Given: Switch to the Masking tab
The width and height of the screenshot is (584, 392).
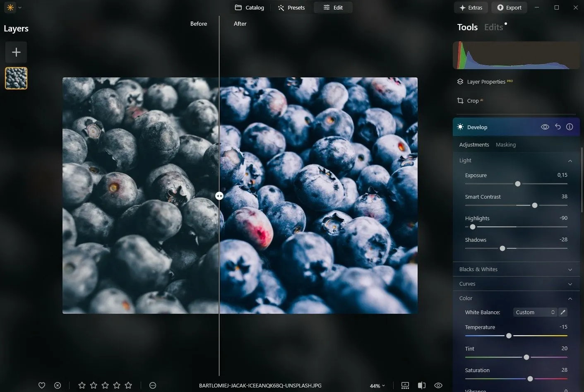Looking at the screenshot, I should (505, 144).
